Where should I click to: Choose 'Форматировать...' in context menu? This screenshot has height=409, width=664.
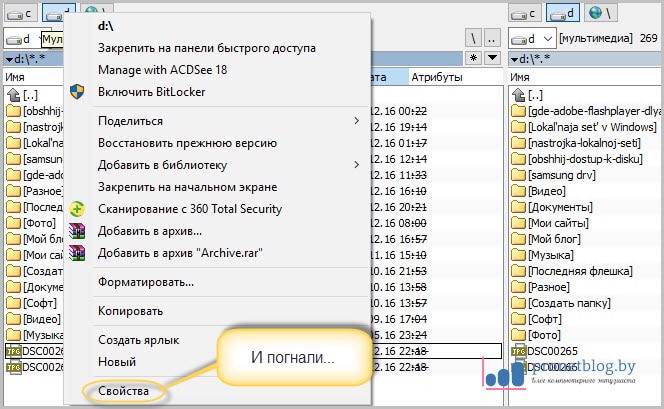tap(146, 282)
